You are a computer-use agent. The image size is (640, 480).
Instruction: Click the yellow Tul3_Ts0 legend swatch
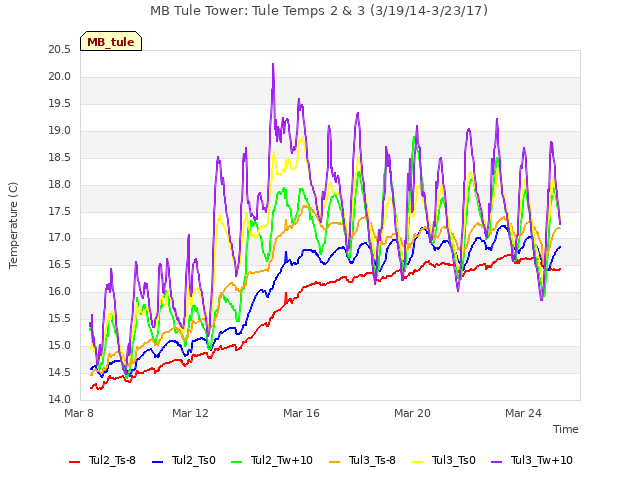(x=417, y=462)
